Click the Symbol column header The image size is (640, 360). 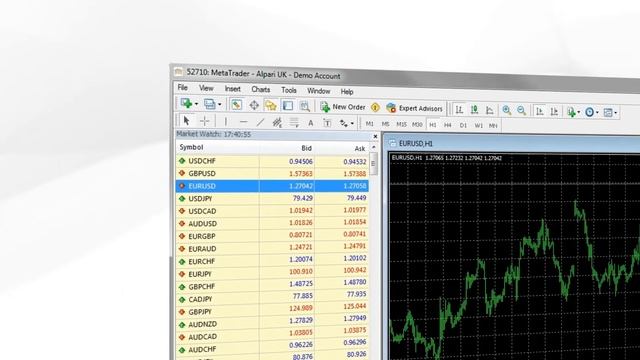click(x=218, y=147)
